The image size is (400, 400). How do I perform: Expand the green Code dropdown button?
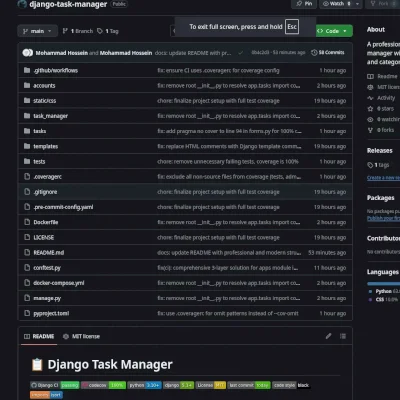point(332,31)
